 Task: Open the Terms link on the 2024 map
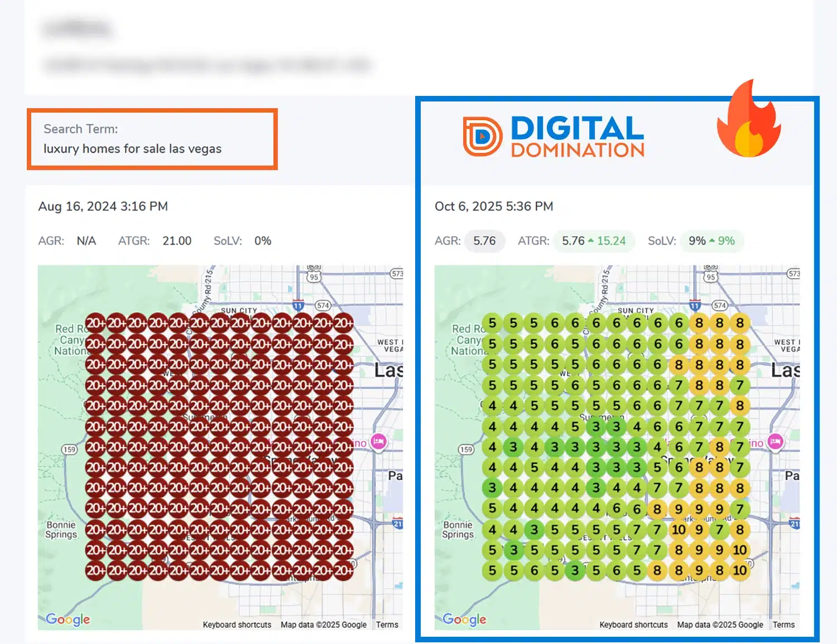387,624
